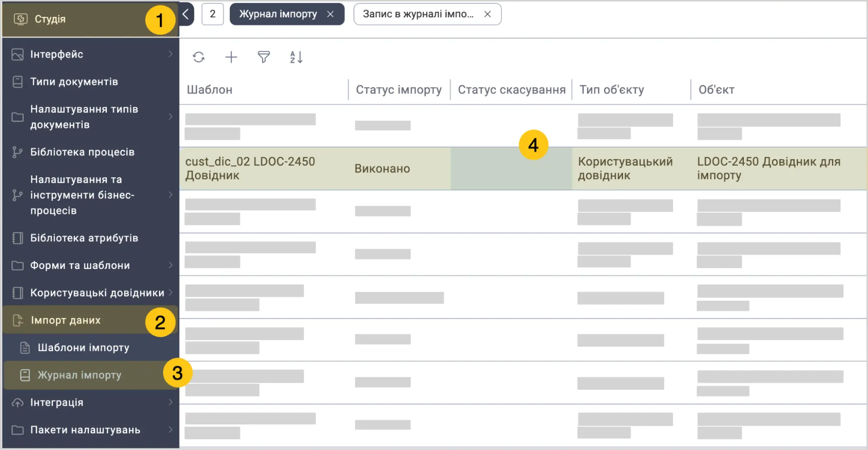Click the Статус імпорту column header
Image resolution: width=868 pixels, height=450 pixels.
click(x=399, y=90)
